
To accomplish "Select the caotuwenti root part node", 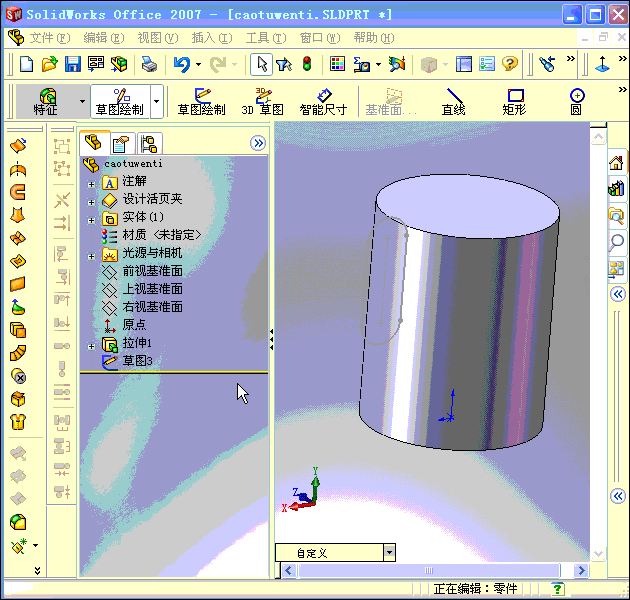I will [133, 164].
